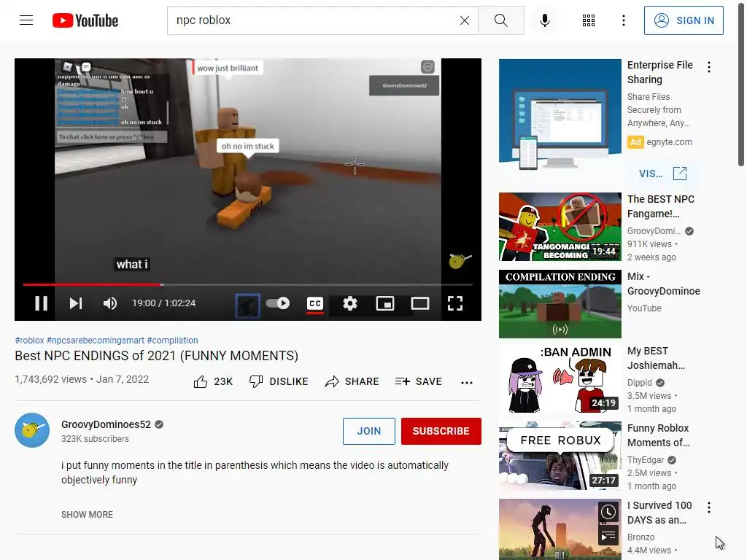Add 100 DAYS video to queue
The width and height of the screenshot is (747, 560).
coord(608,536)
